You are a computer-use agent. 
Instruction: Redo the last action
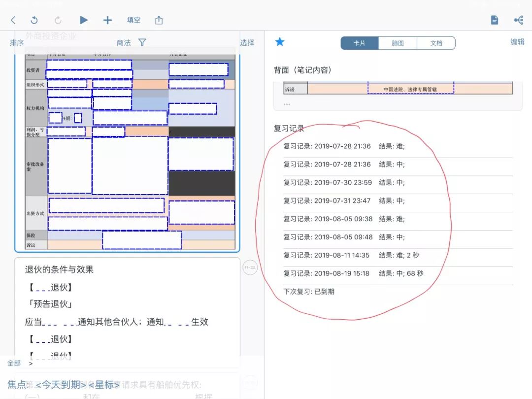[58, 20]
